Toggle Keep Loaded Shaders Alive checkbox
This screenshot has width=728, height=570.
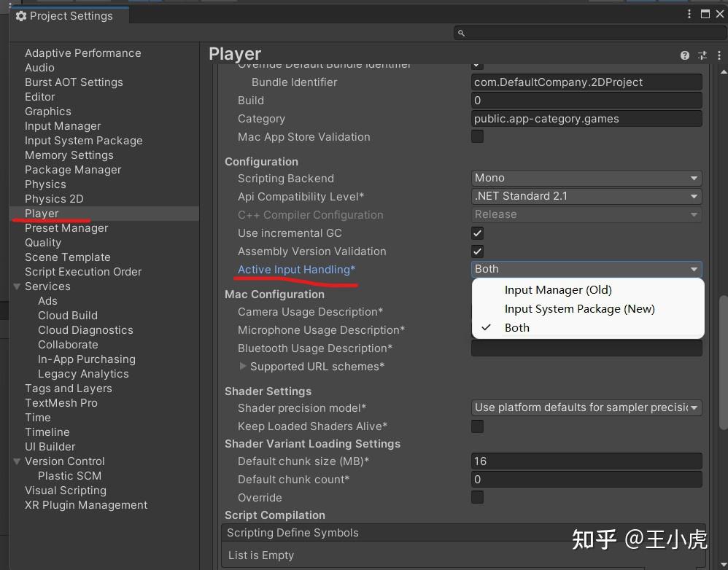click(477, 426)
